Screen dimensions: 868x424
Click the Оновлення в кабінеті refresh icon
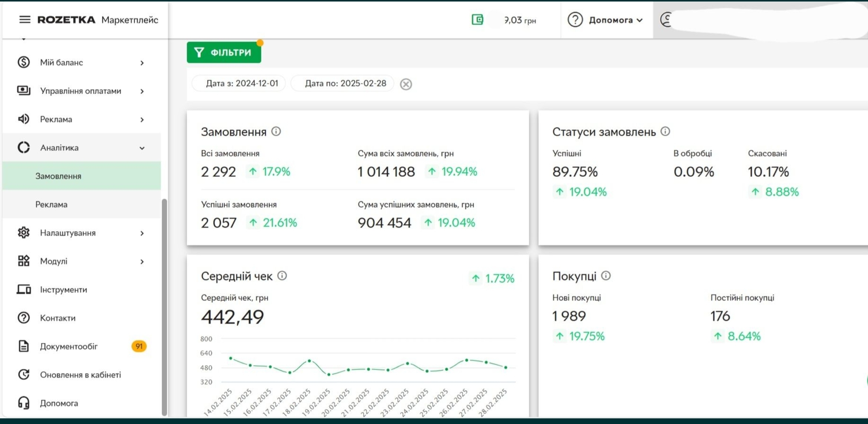tap(23, 375)
